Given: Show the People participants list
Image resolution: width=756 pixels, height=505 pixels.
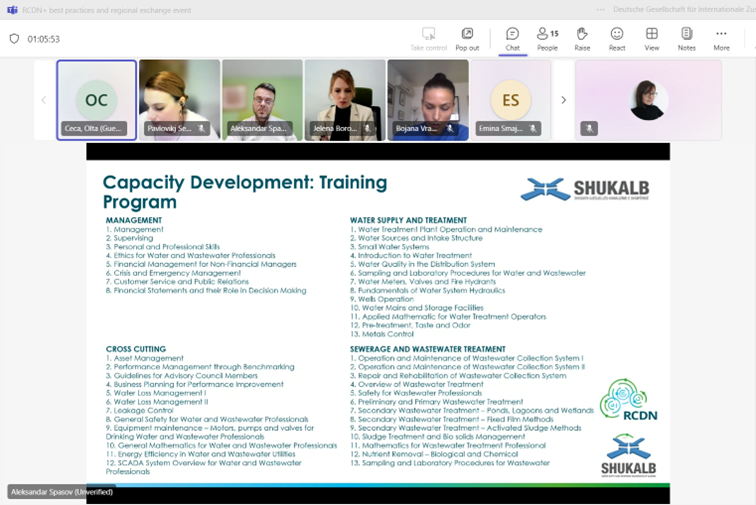Looking at the screenshot, I should point(547,38).
